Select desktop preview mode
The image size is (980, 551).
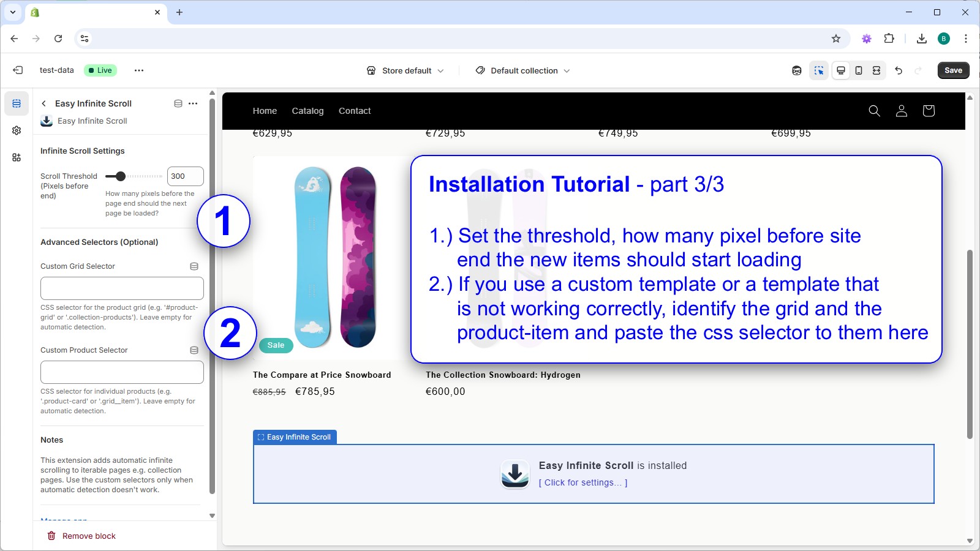coord(841,70)
